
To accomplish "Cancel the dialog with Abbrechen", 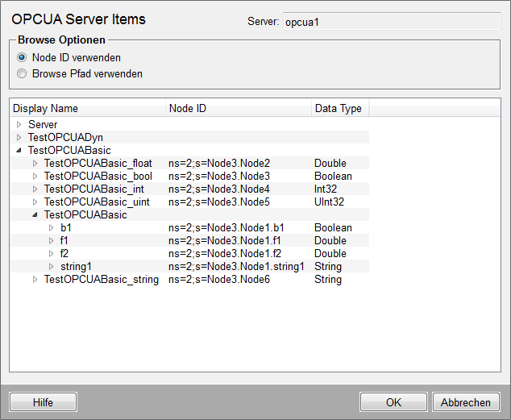I will 466,402.
